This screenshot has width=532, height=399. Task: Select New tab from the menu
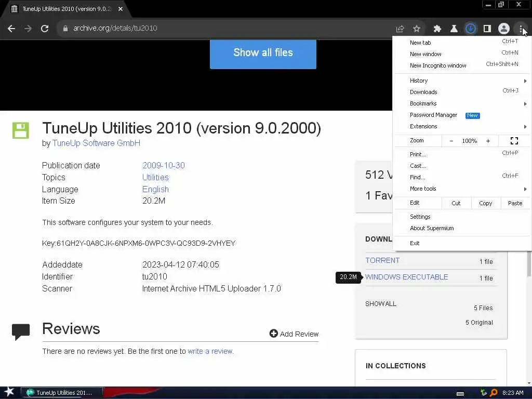[462, 43]
